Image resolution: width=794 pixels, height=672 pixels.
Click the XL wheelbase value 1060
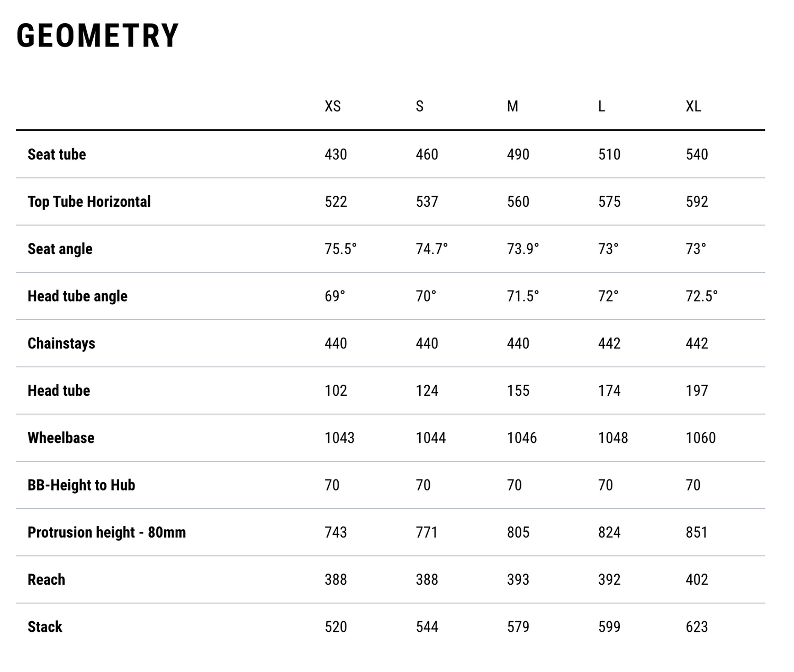[x=700, y=438]
